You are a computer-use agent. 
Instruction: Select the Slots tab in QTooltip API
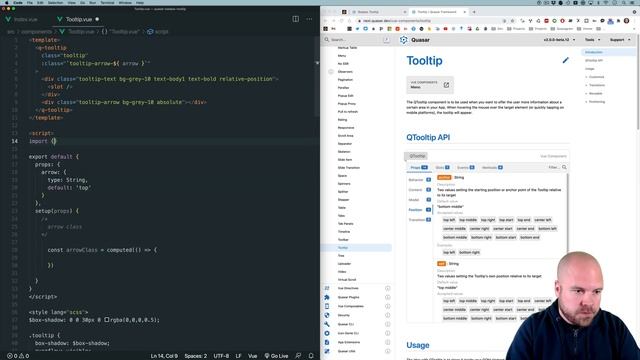pyautogui.click(x=442, y=167)
